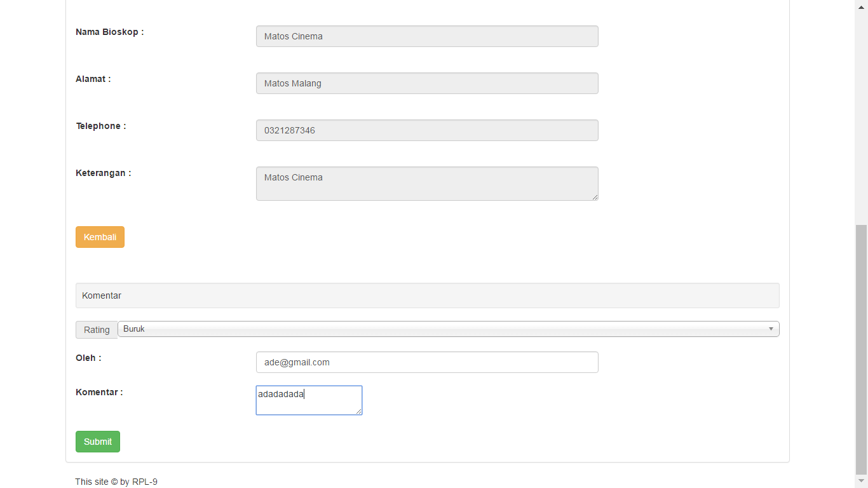Click the "Oleh :" field label

[88, 358]
